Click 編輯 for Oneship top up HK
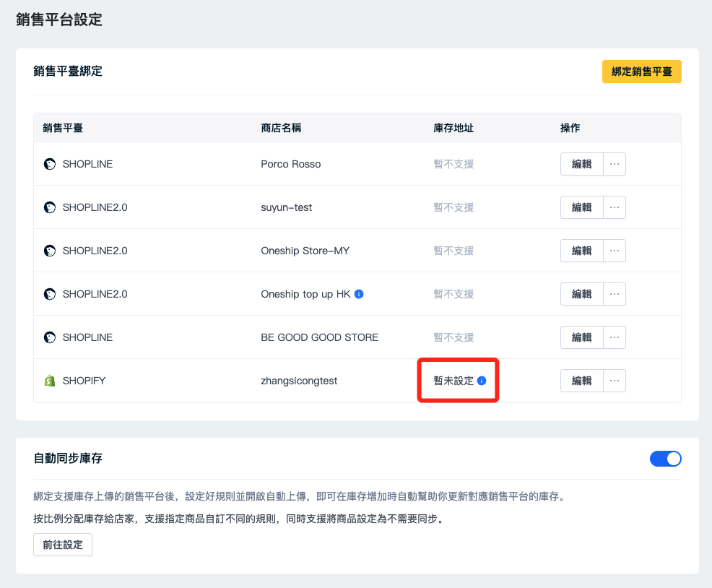Image resolution: width=712 pixels, height=588 pixels. [x=582, y=294]
